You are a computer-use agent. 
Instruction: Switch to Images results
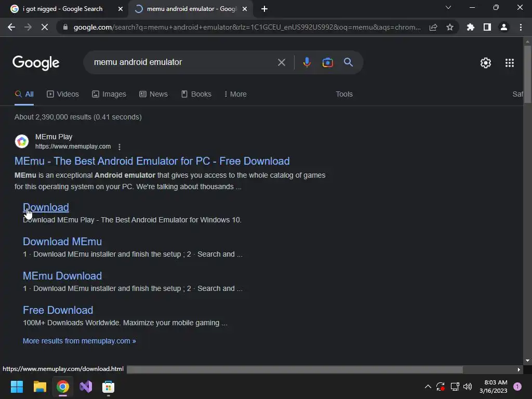[x=109, y=95]
